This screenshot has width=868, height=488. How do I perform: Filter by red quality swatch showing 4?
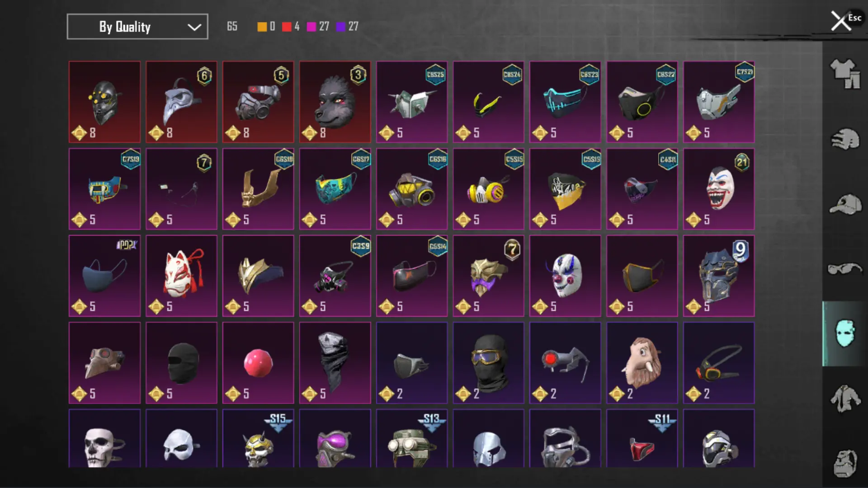[x=287, y=27]
